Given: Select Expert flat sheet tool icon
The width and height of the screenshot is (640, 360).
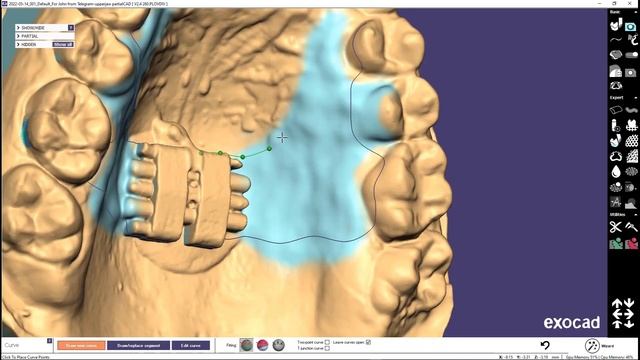Looking at the screenshot, I should (616, 110).
